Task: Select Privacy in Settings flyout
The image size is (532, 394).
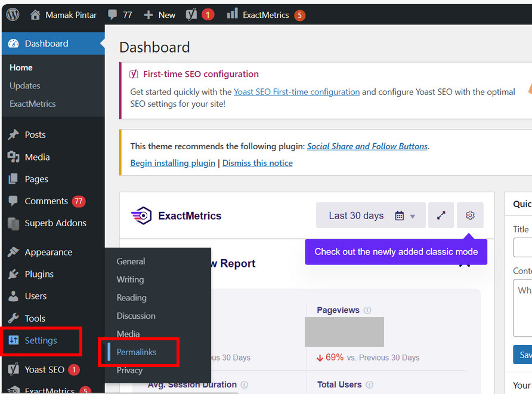Action: tap(129, 370)
